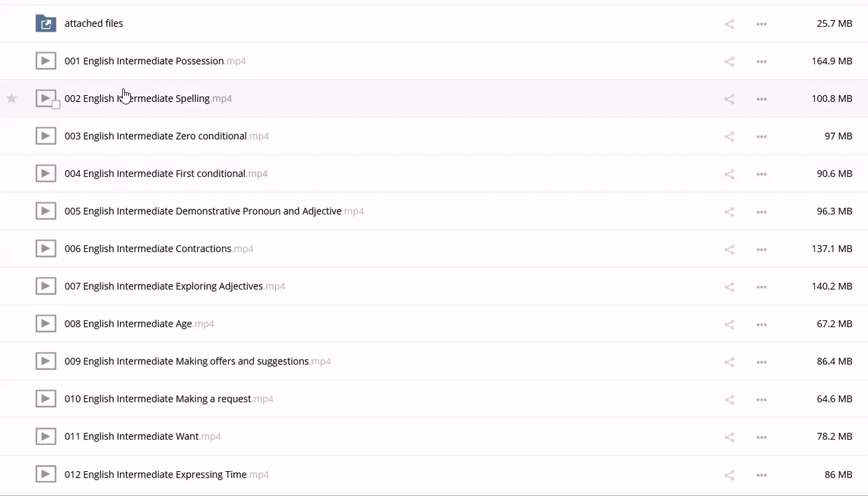The image size is (868, 496).
Task: Open the attached files folder
Action: 94,23
